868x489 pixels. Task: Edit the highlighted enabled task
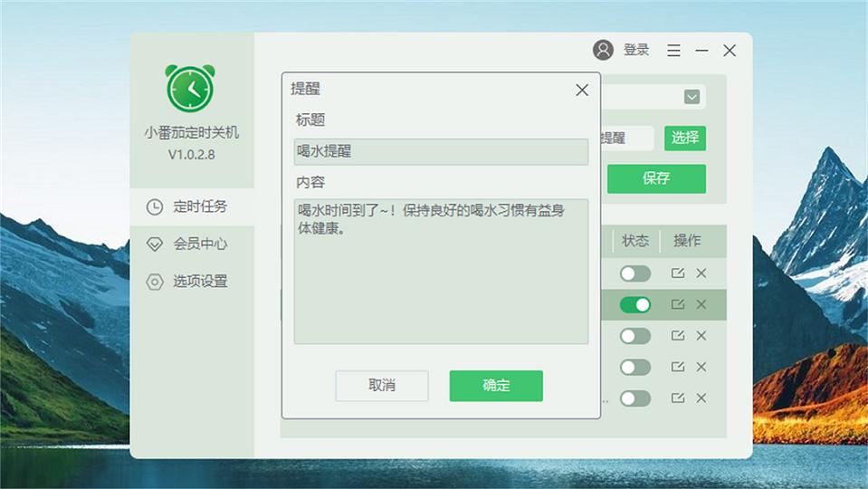[x=678, y=304]
